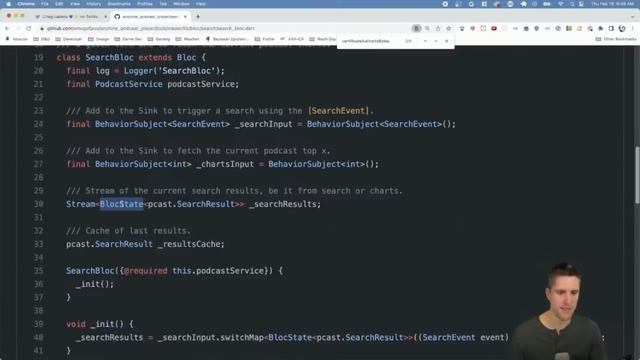
Task: Open the Bookmarks menu
Action: [x=119, y=4]
